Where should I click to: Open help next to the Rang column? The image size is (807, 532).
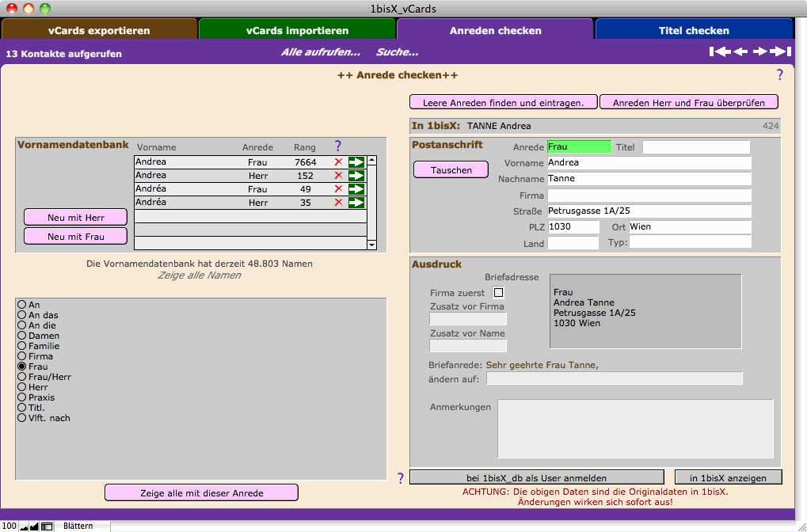click(x=337, y=146)
